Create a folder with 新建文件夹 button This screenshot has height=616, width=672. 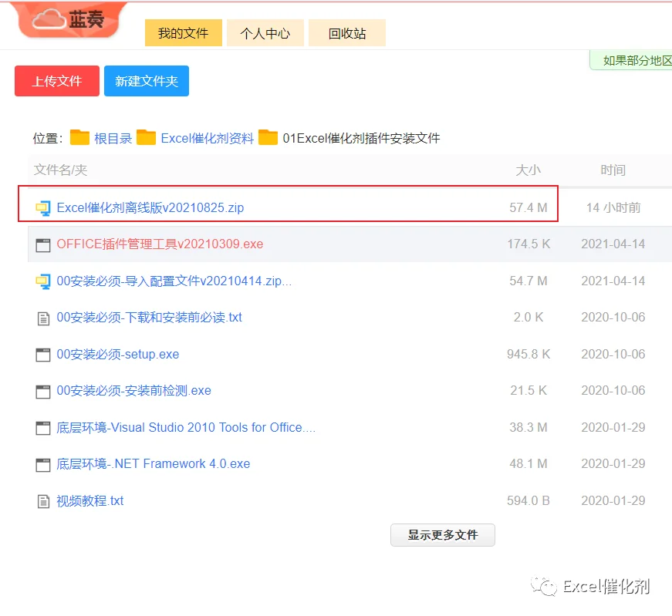pyautogui.click(x=147, y=81)
